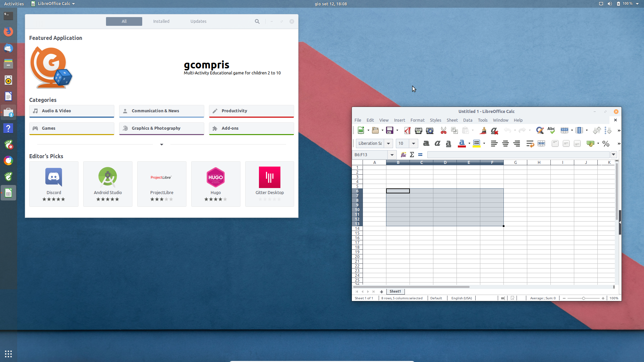Screen dimensions: 644x362
Task: Save the document with the floppy icon
Action: (390, 130)
